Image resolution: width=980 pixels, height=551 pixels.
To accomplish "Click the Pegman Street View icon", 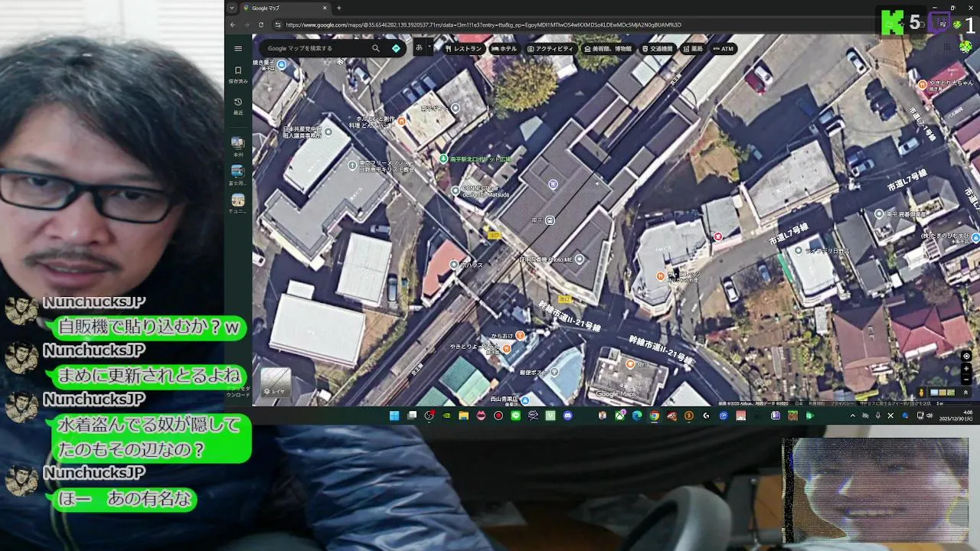I will [x=922, y=393].
